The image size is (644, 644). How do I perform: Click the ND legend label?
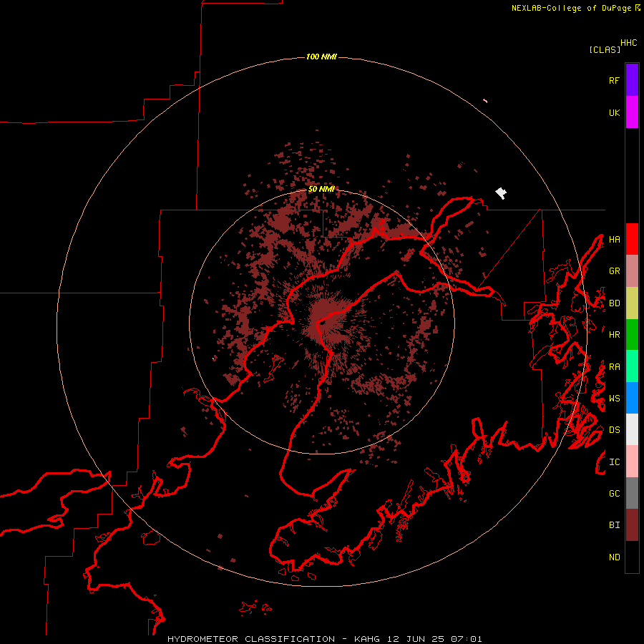(614, 557)
